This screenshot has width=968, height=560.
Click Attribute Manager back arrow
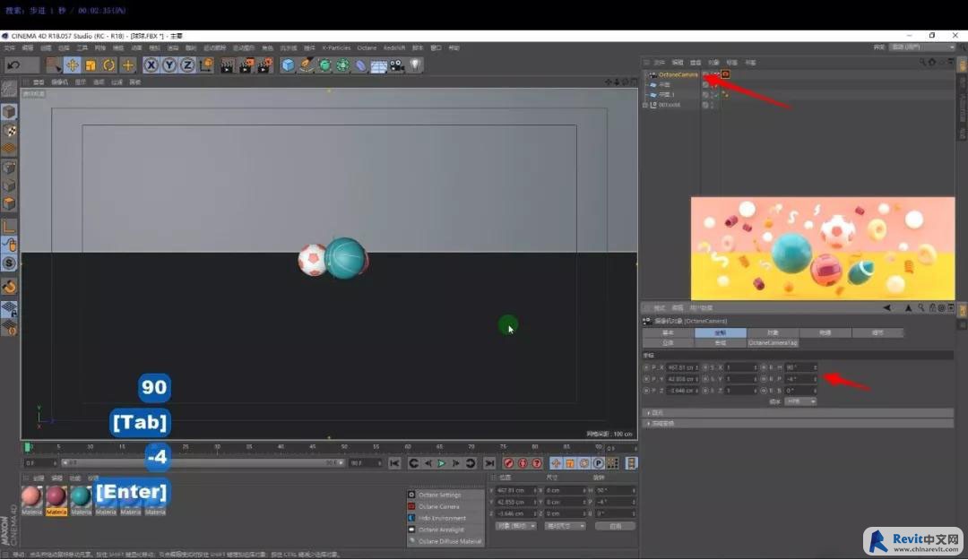887,307
